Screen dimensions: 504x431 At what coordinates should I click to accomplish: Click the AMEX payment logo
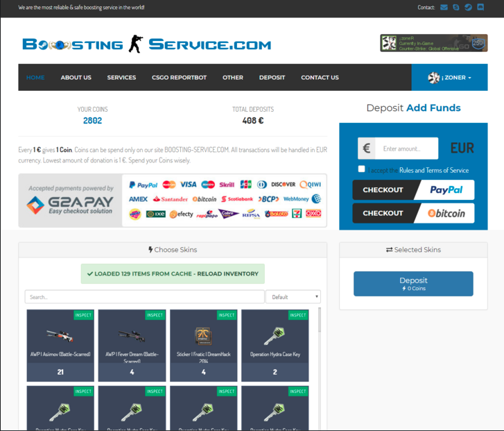[x=138, y=199]
